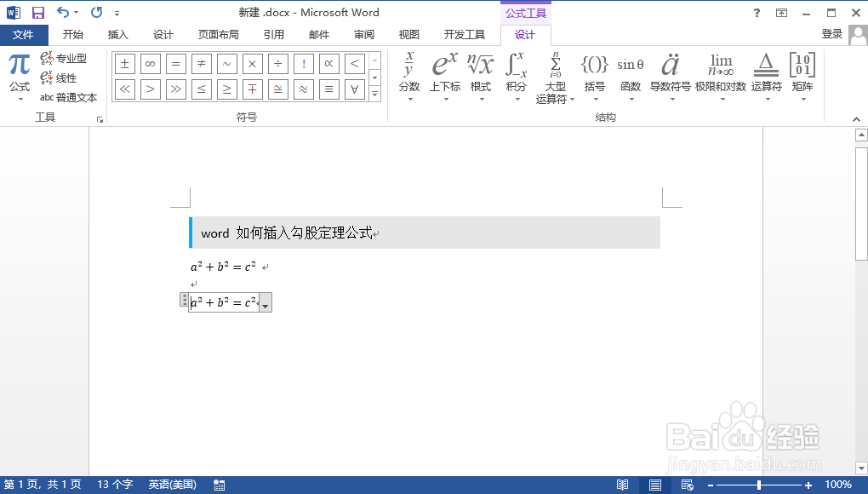The height and width of the screenshot is (494, 868).
Task: Insert the equals sign symbol
Action: [175, 64]
